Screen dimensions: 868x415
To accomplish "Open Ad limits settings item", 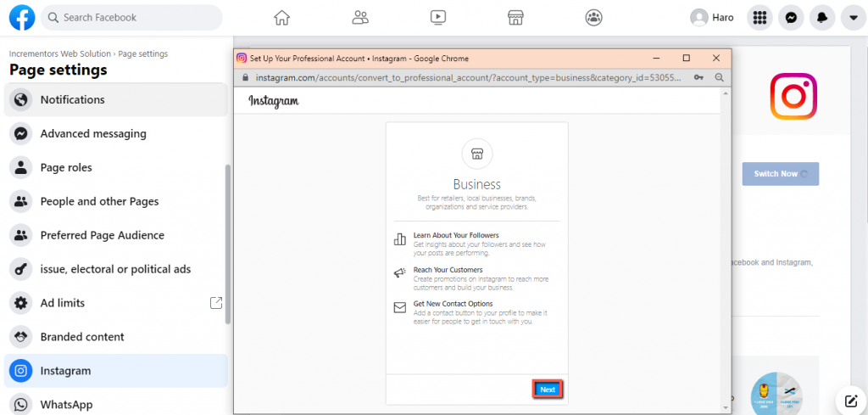I will [x=115, y=302].
